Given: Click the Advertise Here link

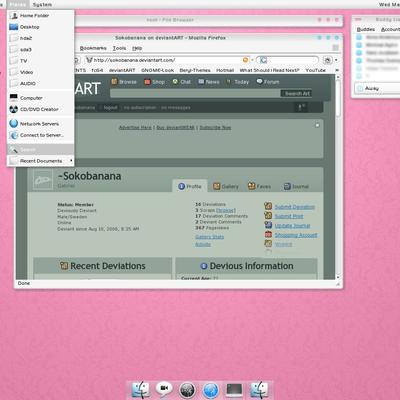Looking at the screenshot, I should [135, 128].
